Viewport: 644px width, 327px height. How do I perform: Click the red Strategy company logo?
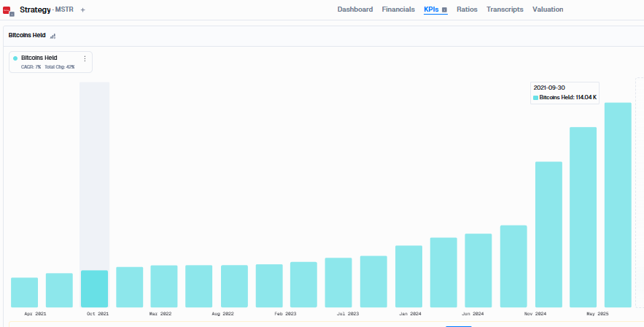6,10
